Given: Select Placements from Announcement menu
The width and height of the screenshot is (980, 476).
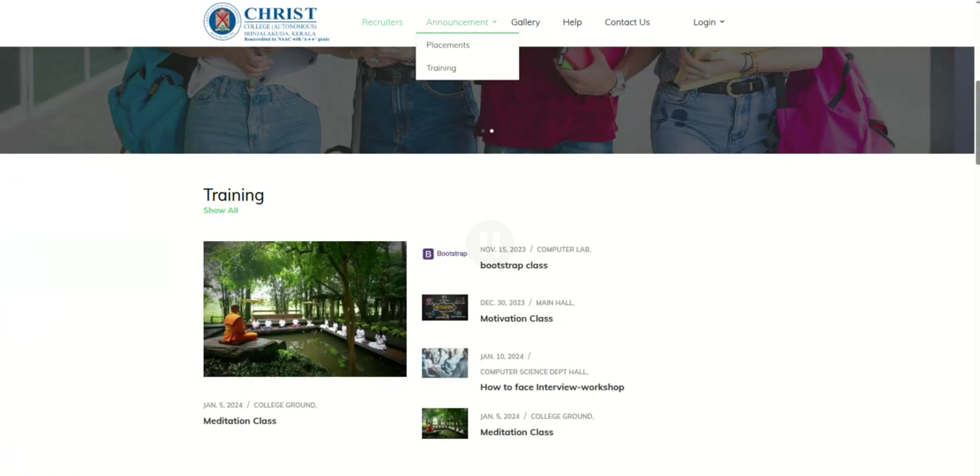Looking at the screenshot, I should (448, 45).
